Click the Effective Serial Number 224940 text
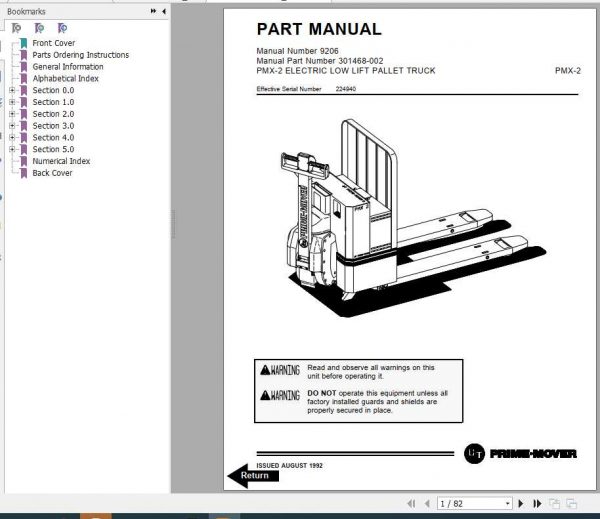The height and width of the screenshot is (519, 600). pyautogui.click(x=306, y=89)
